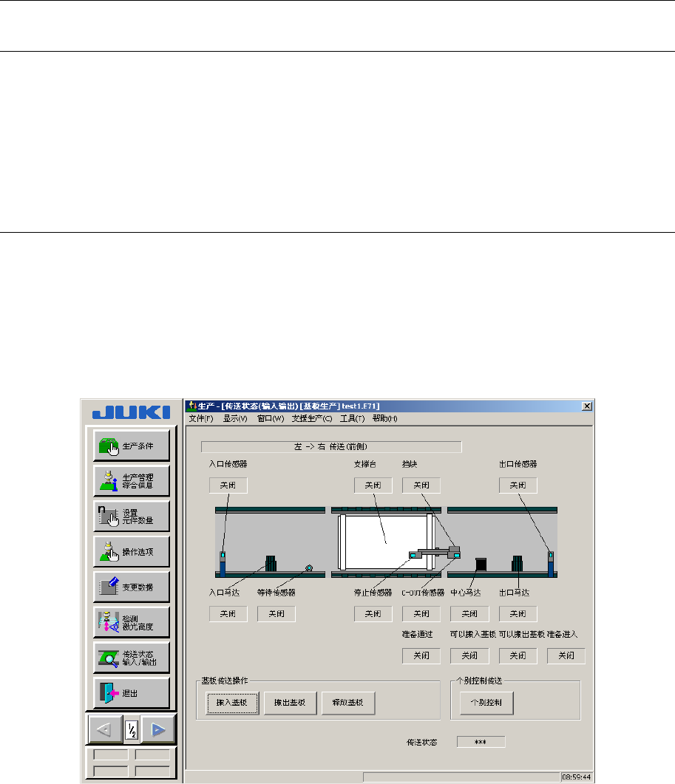Toggle 入口马达 status indicator

(x=228, y=613)
